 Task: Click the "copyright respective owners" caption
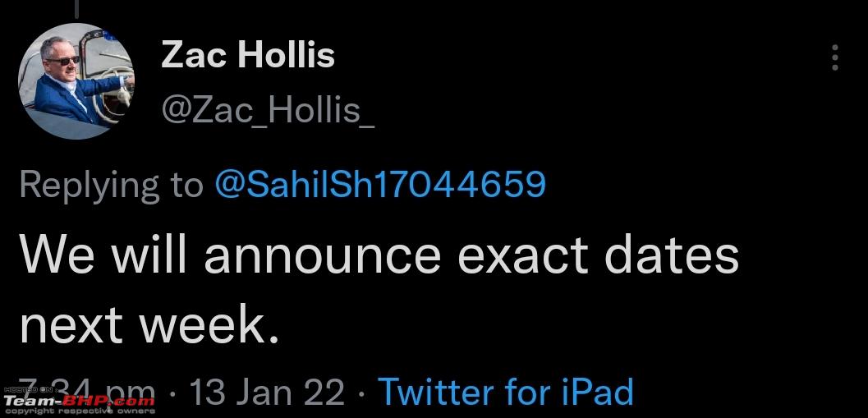(x=79, y=411)
